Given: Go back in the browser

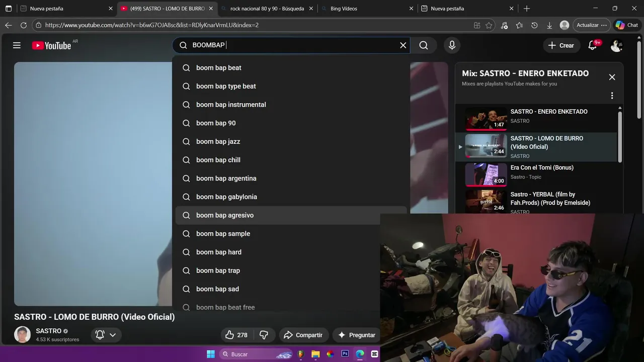Looking at the screenshot, I should pyautogui.click(x=9, y=25).
